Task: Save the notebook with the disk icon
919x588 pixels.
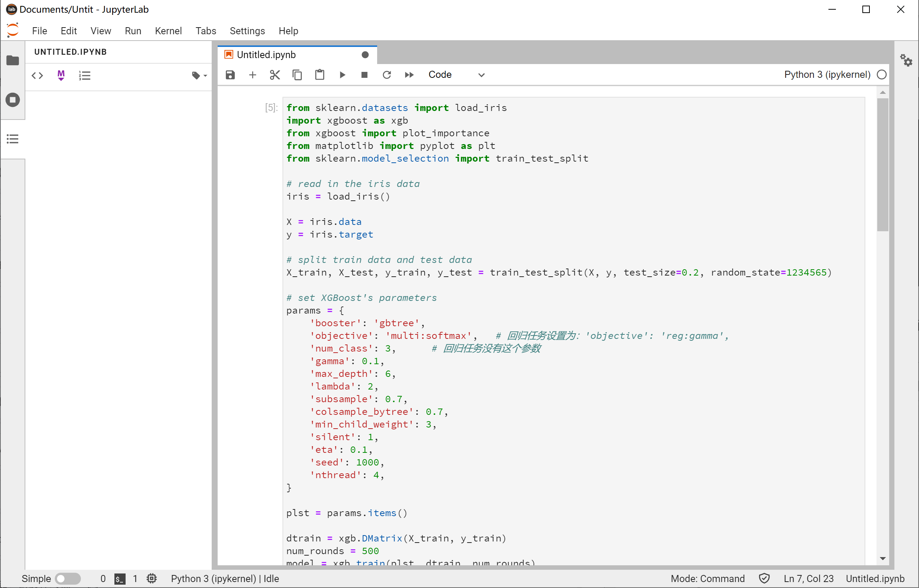Action: [230, 75]
